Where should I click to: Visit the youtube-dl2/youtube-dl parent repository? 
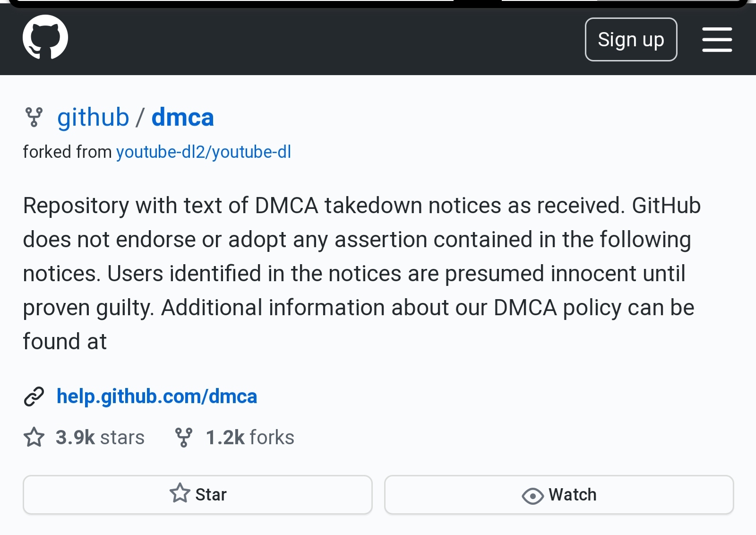tap(203, 152)
